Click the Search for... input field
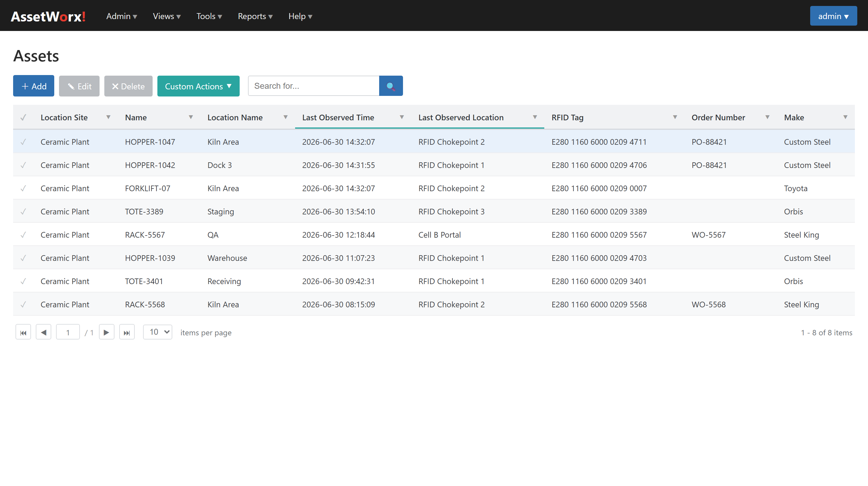Viewport: 868px width, 486px height. click(x=313, y=86)
